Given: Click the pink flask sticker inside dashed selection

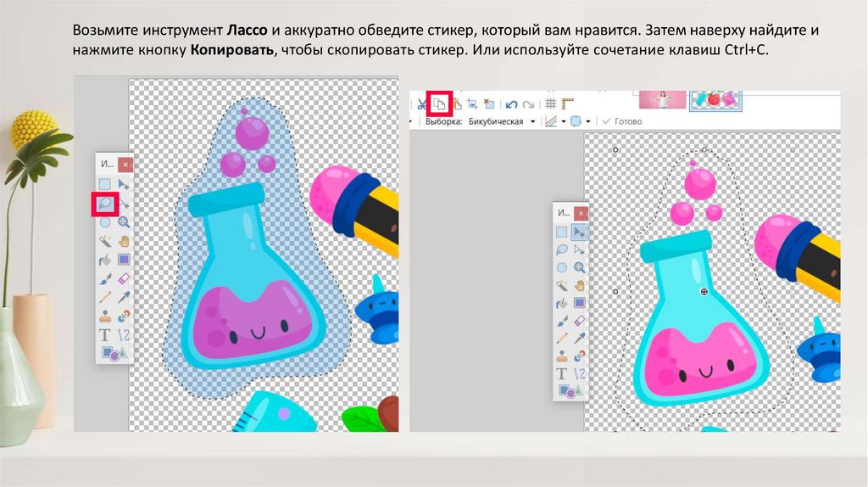Looking at the screenshot, I should point(702,339).
